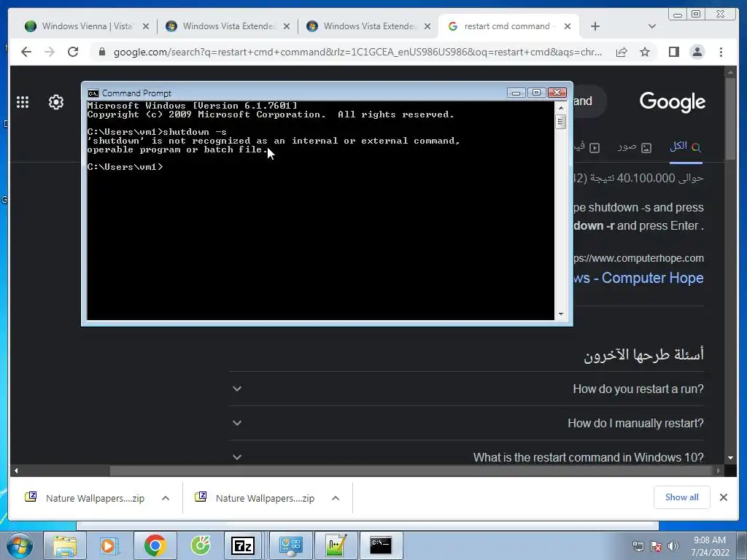Open Google apps grid icon

coord(23,102)
